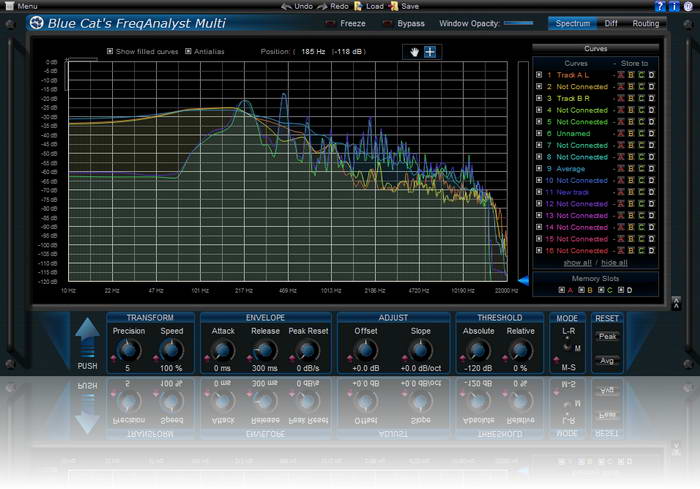Click the Peak reset button

(607, 337)
